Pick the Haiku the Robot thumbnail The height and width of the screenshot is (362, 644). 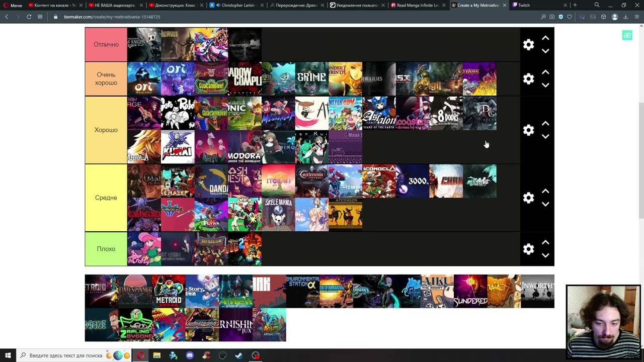(437, 291)
